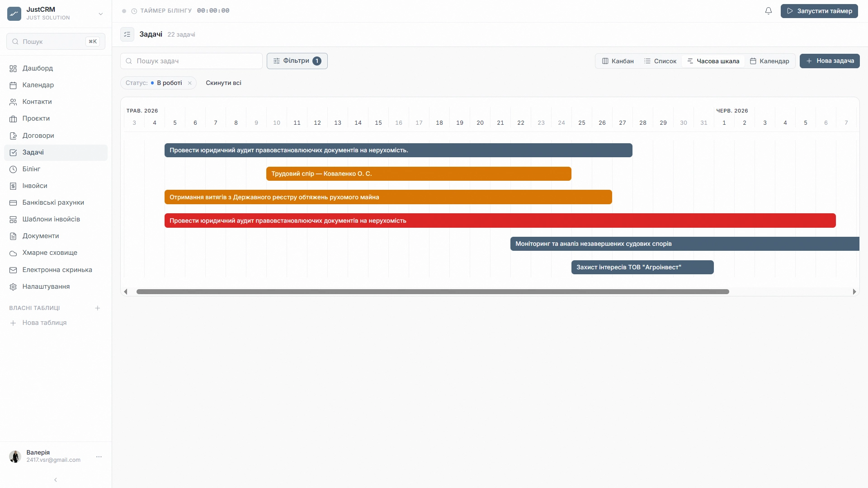Switch to the Список view
868x488 pixels.
[660, 61]
